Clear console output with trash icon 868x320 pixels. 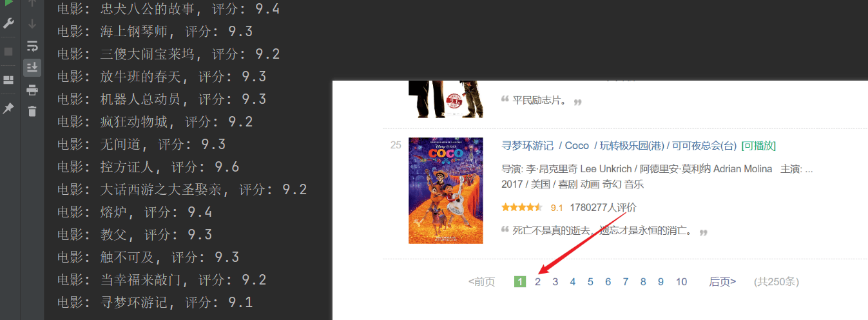pyautogui.click(x=32, y=111)
